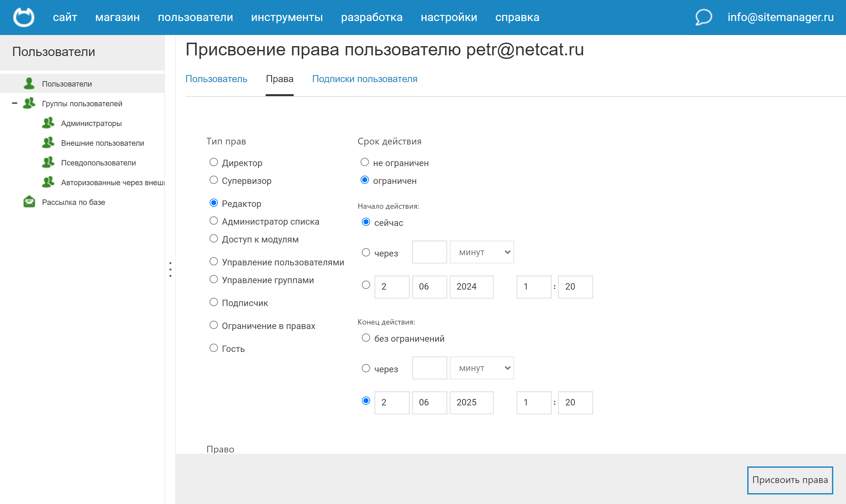Open the feedback speech bubble icon
The image size is (846, 504).
[x=703, y=17]
